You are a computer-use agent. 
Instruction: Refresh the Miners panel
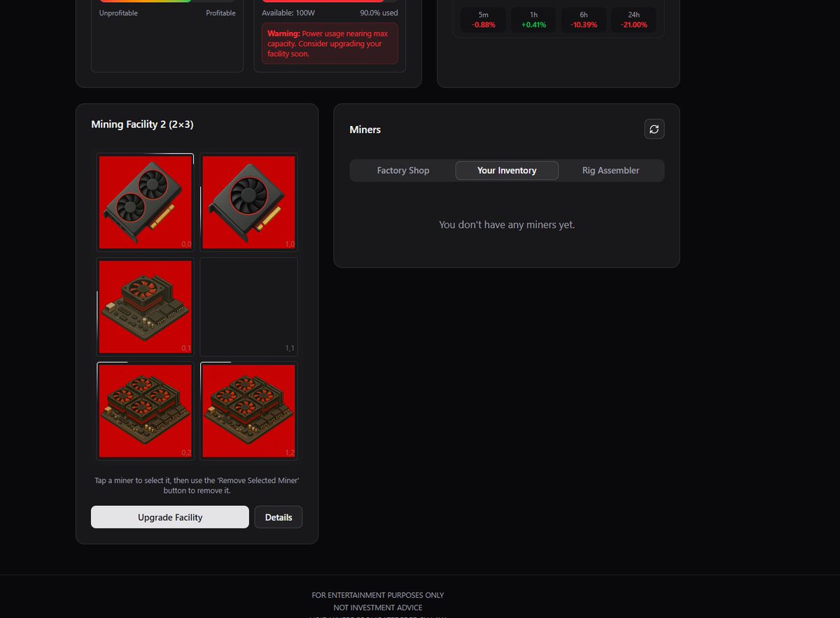point(654,129)
